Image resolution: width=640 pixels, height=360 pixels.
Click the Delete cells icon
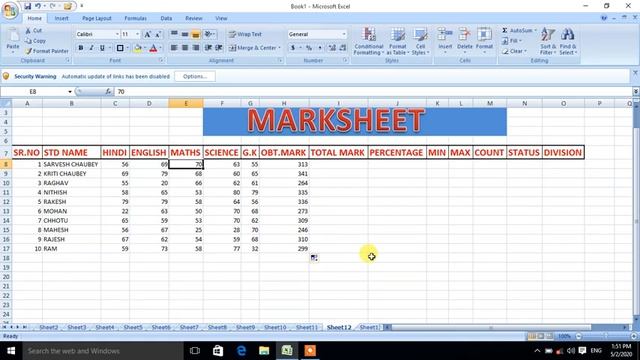point(464,35)
